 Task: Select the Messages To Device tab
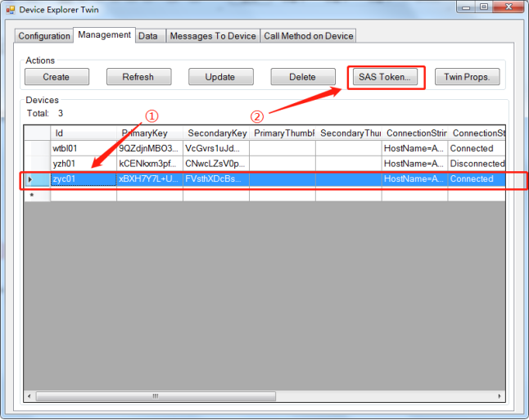pos(212,36)
